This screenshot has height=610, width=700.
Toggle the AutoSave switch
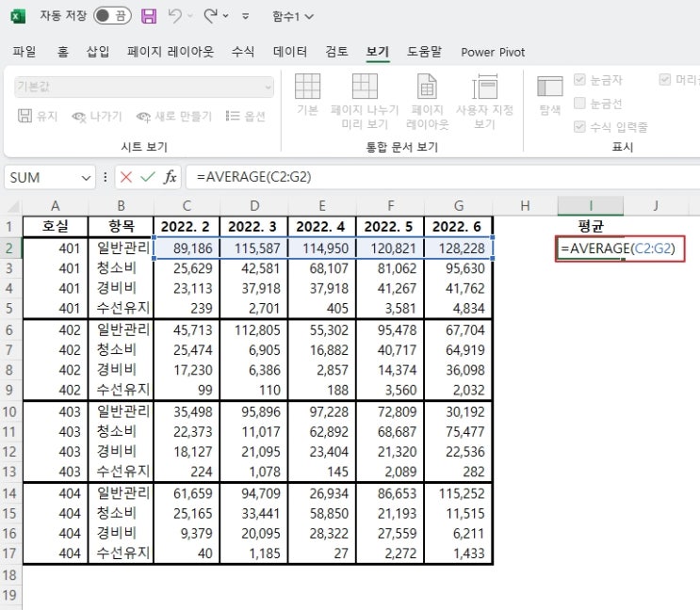click(x=112, y=16)
